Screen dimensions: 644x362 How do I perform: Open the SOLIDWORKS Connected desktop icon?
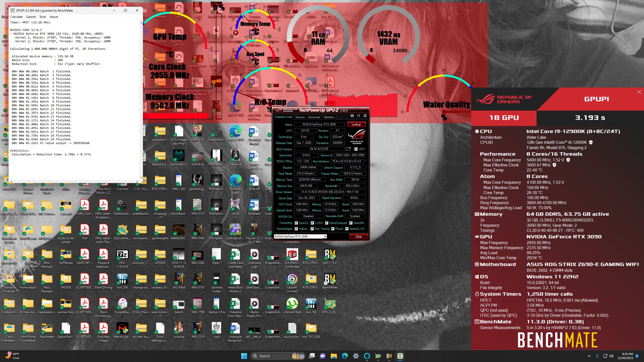point(292,259)
